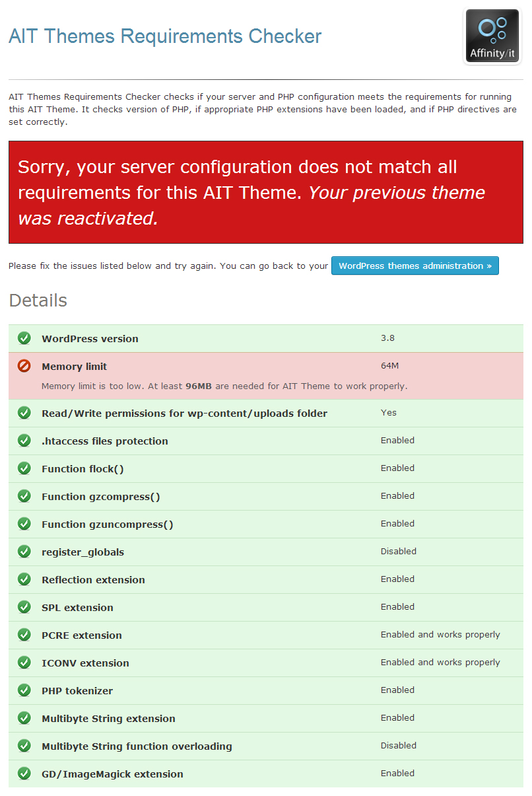This screenshot has height=796, width=532.
Task: Select the Read/Write permissions for wp-content/uploads label
Action: pyautogui.click(x=184, y=414)
